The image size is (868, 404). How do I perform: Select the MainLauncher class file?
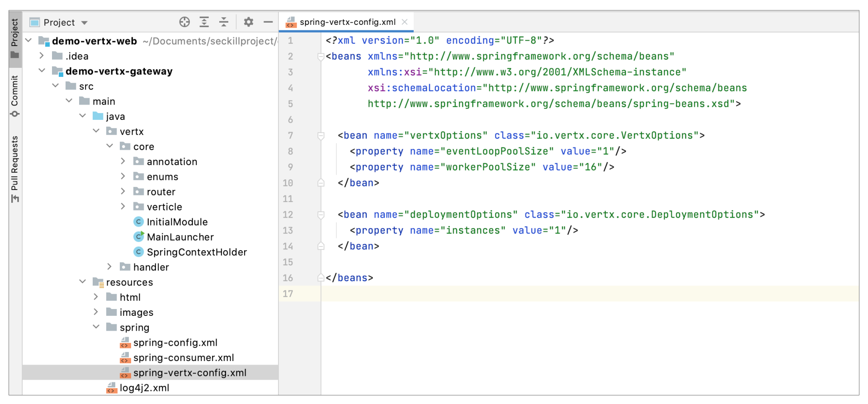(x=180, y=237)
